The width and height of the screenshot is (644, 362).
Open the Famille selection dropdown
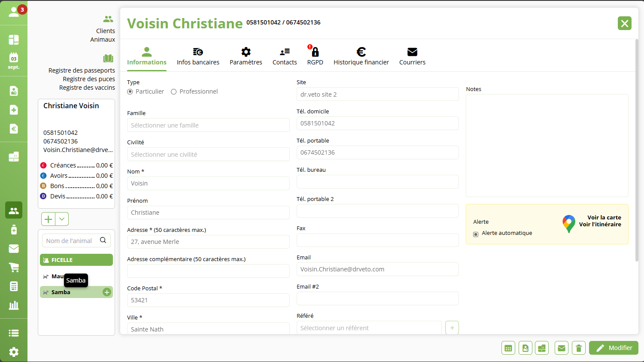[x=208, y=125]
